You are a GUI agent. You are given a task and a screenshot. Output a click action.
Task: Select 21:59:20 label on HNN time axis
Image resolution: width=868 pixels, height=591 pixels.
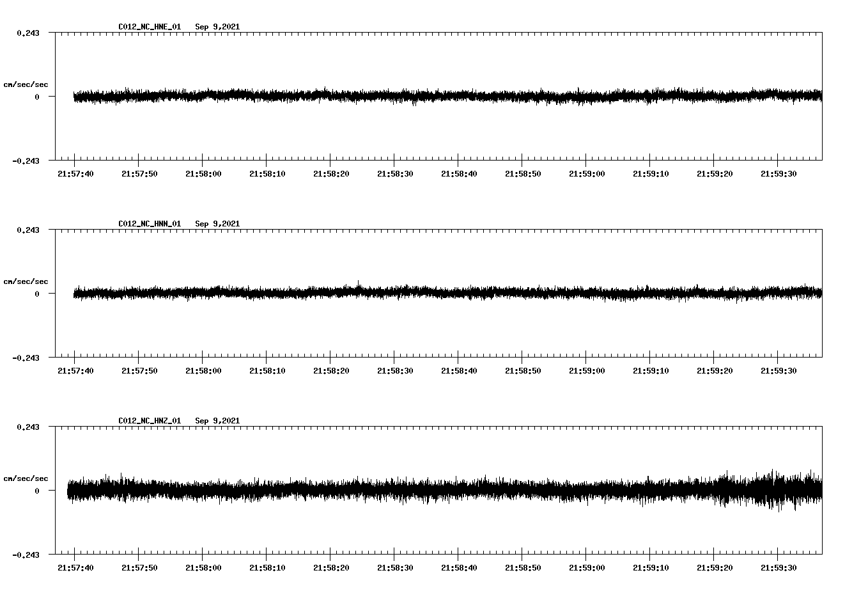click(715, 370)
